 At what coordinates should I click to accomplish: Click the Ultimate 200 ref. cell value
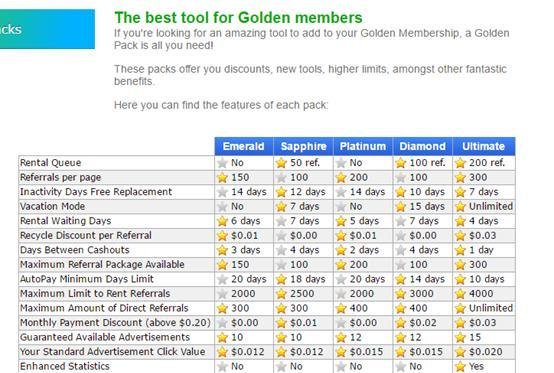487,163
